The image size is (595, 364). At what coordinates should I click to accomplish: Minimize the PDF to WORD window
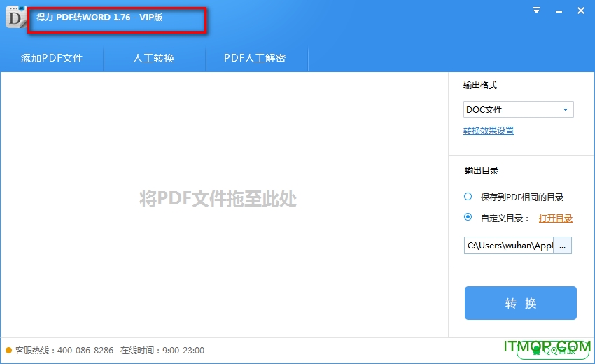click(x=559, y=11)
